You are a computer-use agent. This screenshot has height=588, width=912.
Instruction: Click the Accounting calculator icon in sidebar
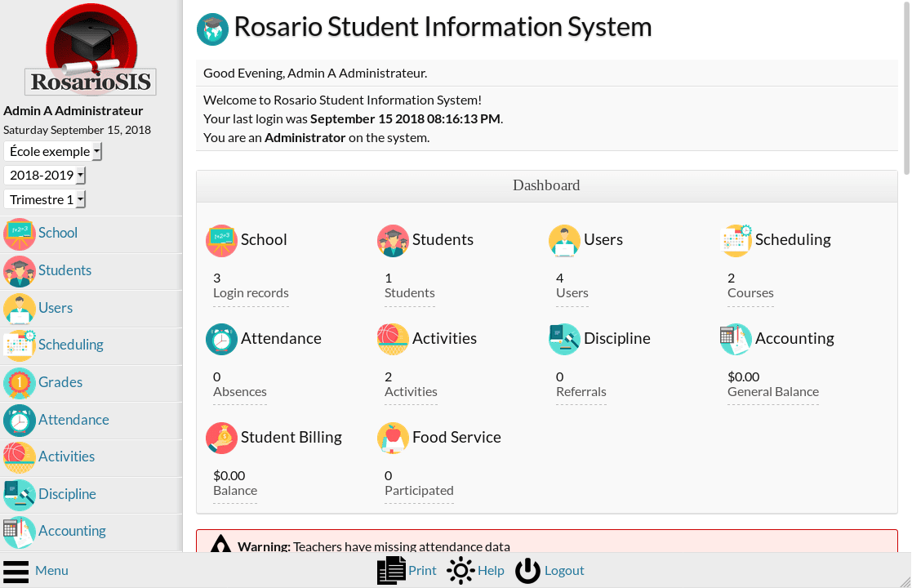point(20,532)
